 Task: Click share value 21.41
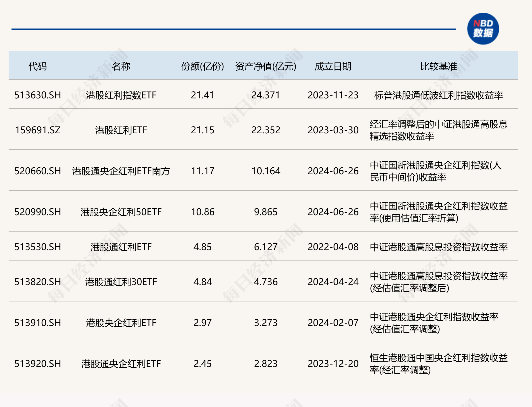point(203,95)
